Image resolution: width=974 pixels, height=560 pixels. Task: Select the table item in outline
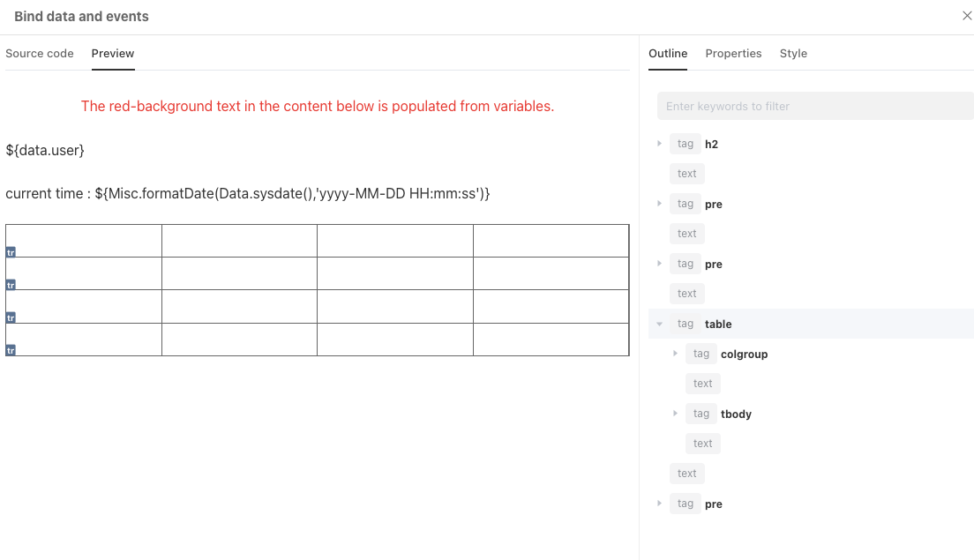tap(718, 325)
